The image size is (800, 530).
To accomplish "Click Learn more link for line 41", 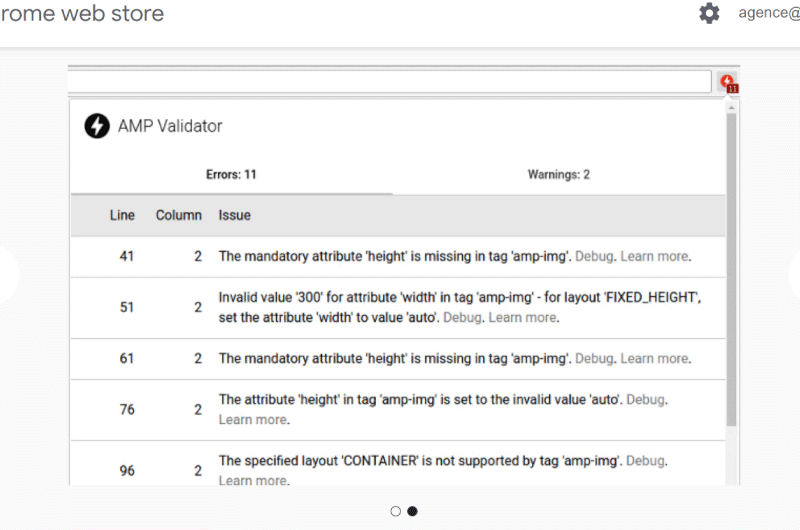I will 655,256.
